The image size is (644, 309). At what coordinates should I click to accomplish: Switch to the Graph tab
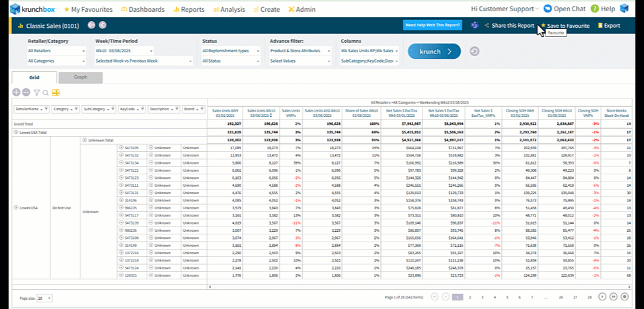(x=81, y=77)
